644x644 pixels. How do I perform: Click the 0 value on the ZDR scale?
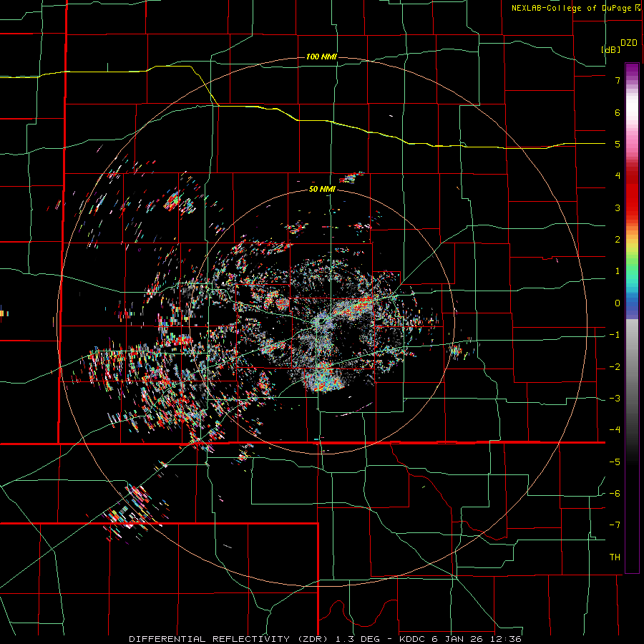pos(618,303)
